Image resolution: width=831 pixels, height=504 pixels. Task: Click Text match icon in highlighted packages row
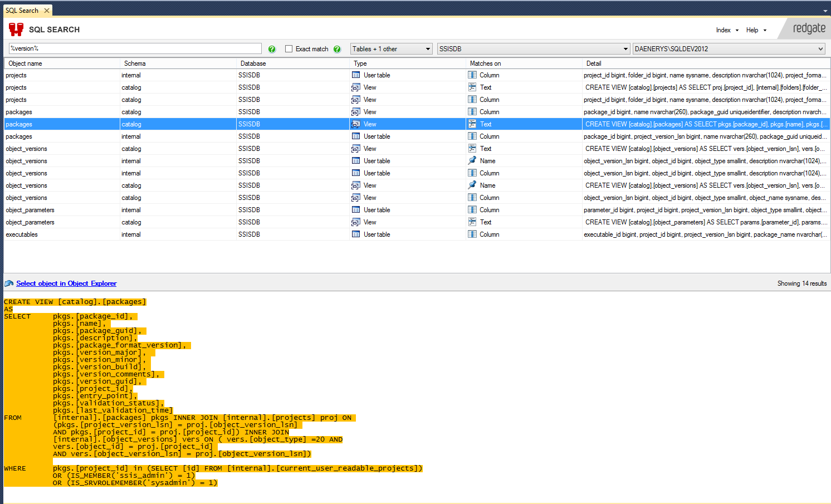tap(472, 124)
